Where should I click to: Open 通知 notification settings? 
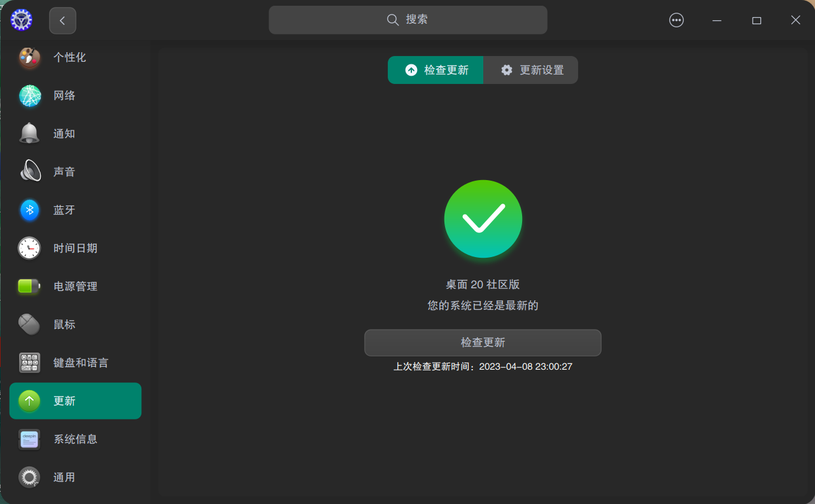(x=64, y=134)
